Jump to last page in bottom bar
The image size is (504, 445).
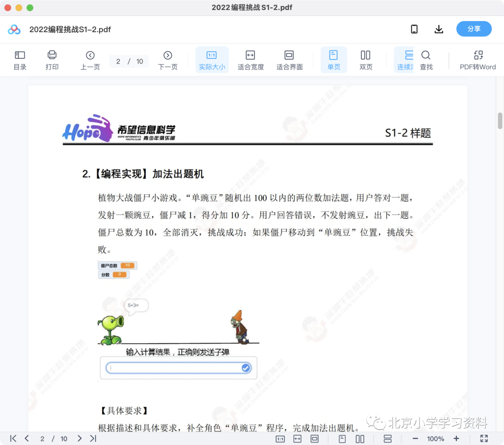click(93, 438)
